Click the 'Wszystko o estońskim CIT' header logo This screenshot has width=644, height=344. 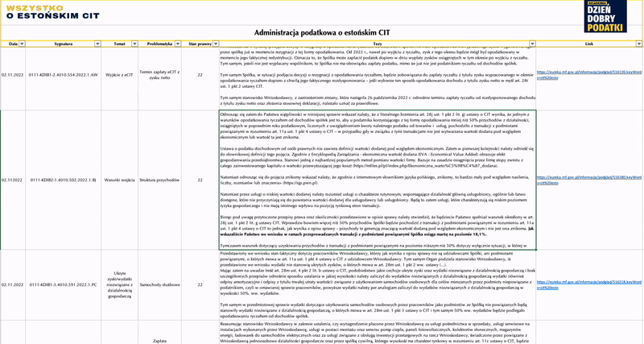pos(52,12)
